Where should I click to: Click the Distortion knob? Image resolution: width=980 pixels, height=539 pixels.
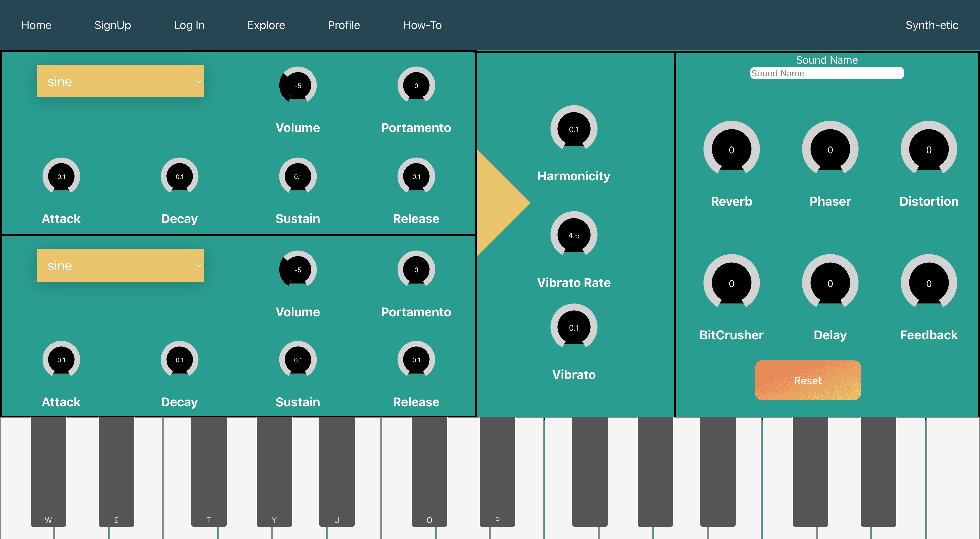point(928,150)
